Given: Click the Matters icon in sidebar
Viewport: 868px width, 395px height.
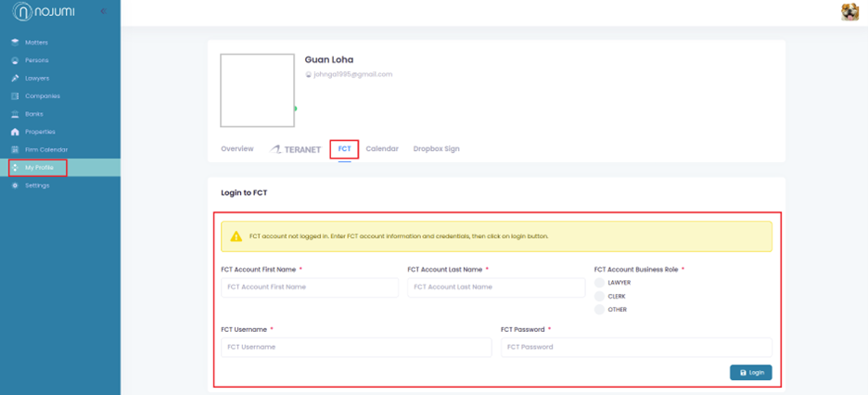Looking at the screenshot, I should click(x=15, y=43).
